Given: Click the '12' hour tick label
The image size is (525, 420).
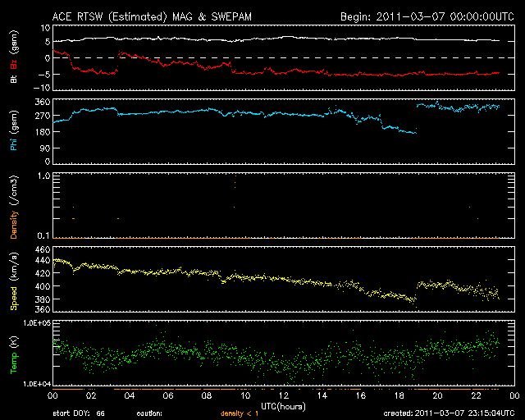Looking at the screenshot, I should coord(284,395).
